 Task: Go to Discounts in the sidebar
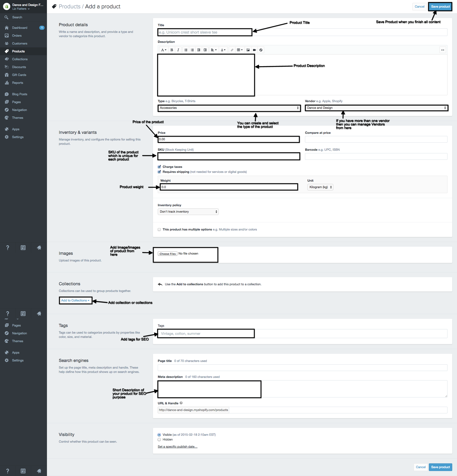point(19,67)
